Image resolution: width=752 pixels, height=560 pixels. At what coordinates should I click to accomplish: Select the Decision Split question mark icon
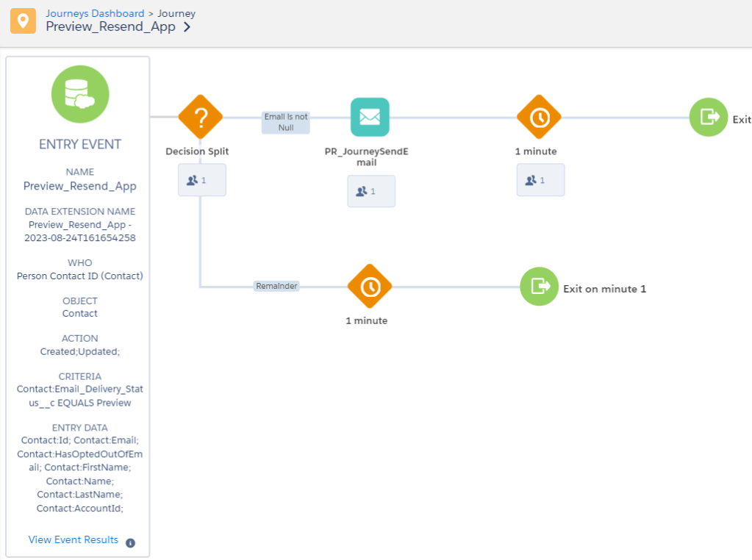200,117
